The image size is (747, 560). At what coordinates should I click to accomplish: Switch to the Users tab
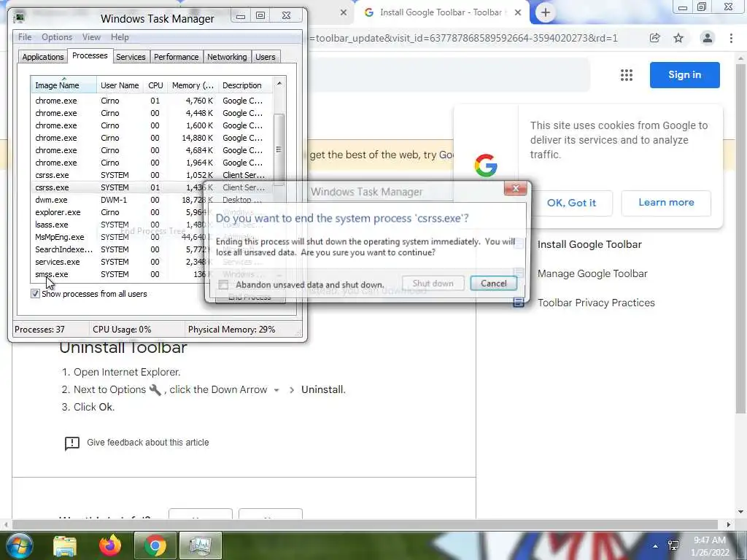266,57
